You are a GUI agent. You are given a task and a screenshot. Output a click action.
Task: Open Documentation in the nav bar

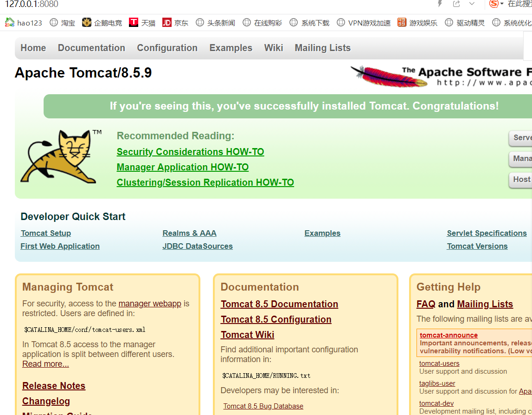pyautogui.click(x=92, y=48)
